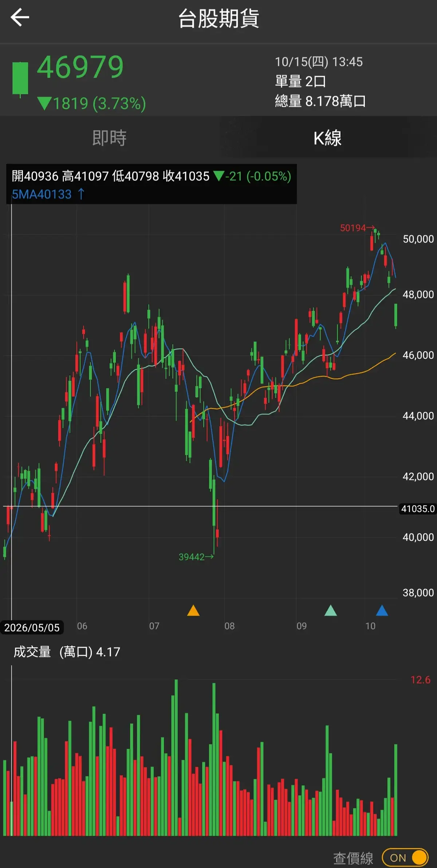Tap the 38,000 price axis label
Image resolution: width=437 pixels, height=868 pixels.
[418, 592]
